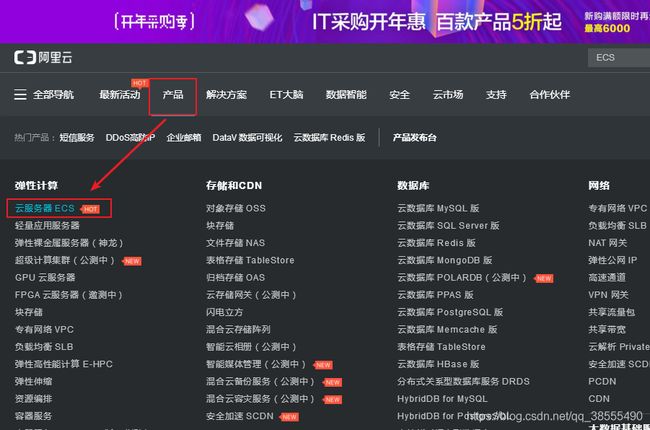The image size is (650, 430).
Task: Open 云数据库 MongoDB 版 link
Action: coord(445,260)
